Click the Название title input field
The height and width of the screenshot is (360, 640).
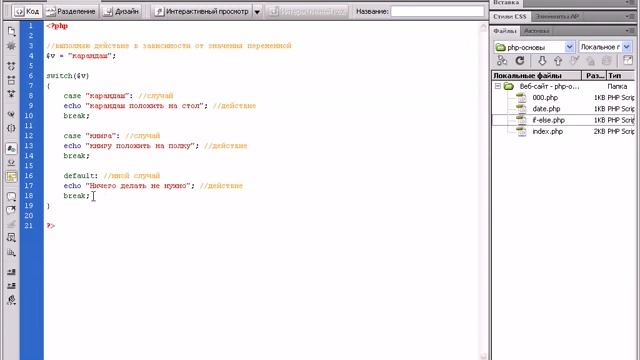pyautogui.click(x=438, y=11)
